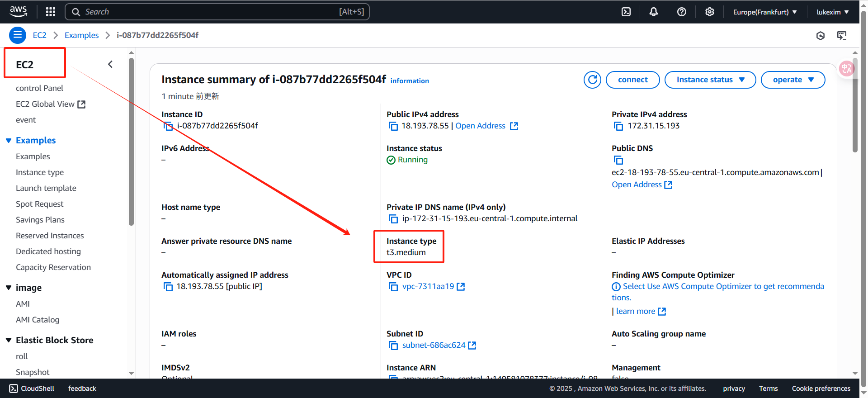
Task: Open the Instance status dropdown
Action: [x=710, y=80]
